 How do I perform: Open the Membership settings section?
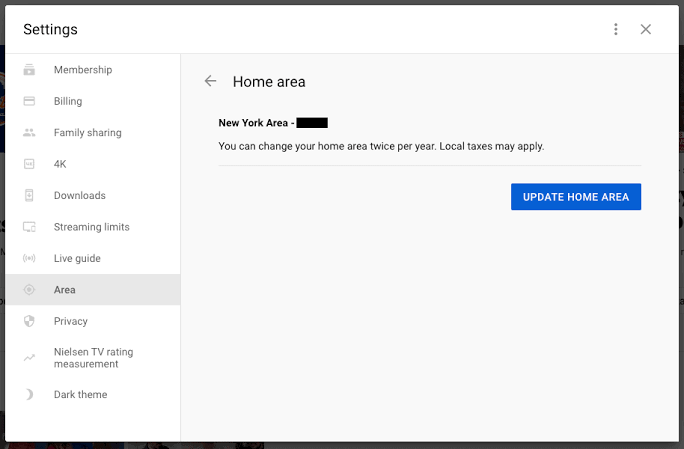coord(93,70)
